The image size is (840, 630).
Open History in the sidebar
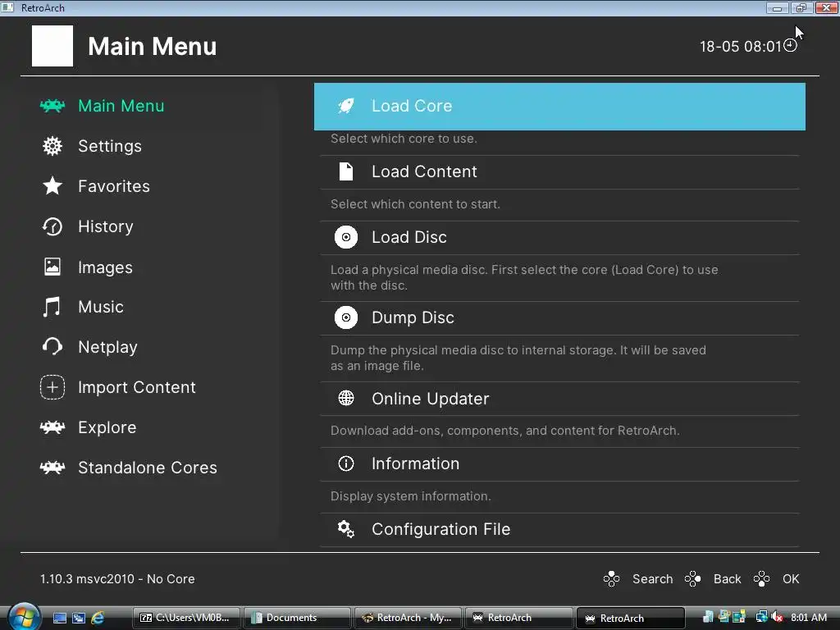106,226
